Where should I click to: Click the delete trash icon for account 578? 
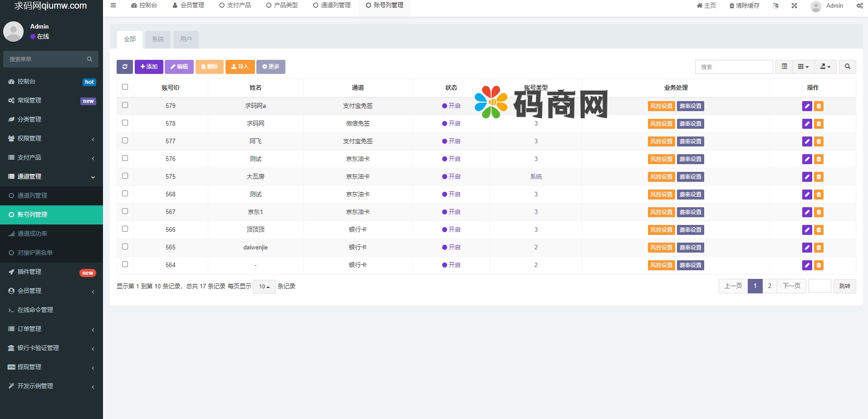coord(819,124)
